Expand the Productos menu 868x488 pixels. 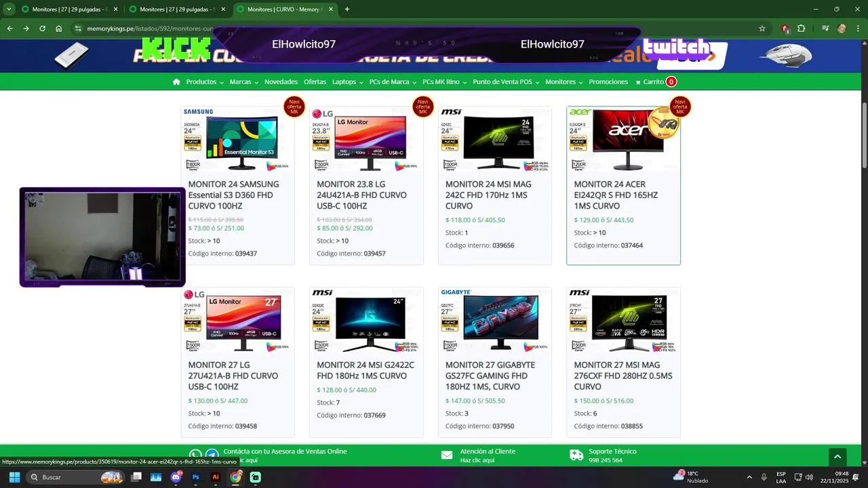coord(205,81)
